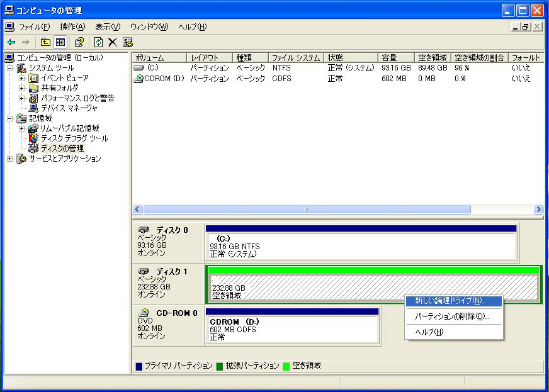Click the CD-ROM 0 drive icon
The image size is (549, 392).
point(144,313)
